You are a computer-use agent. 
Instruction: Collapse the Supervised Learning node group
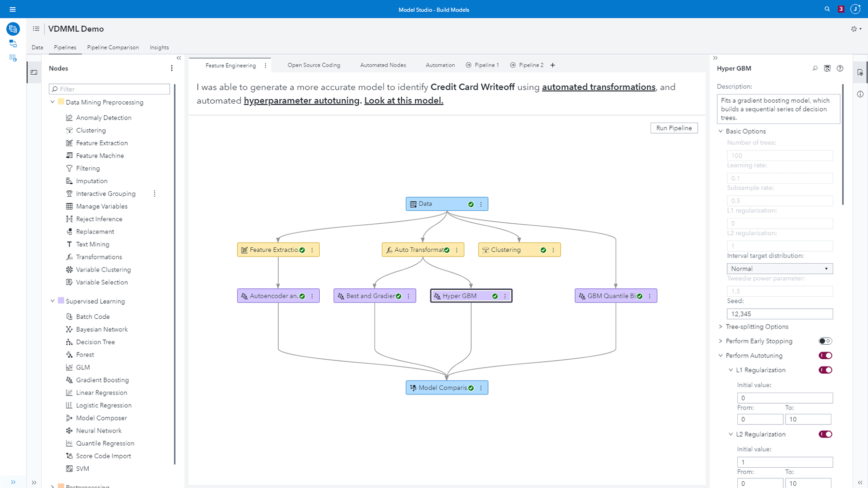pos(53,301)
